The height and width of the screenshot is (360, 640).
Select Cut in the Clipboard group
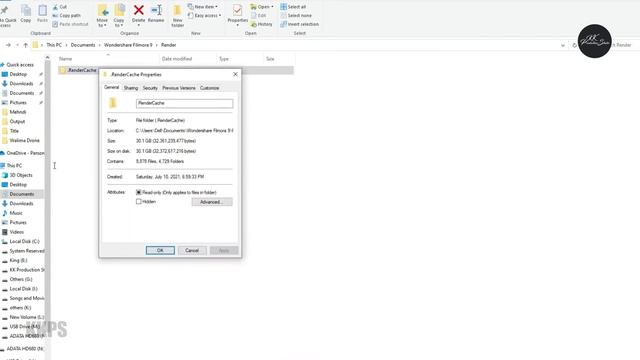coord(60,7)
